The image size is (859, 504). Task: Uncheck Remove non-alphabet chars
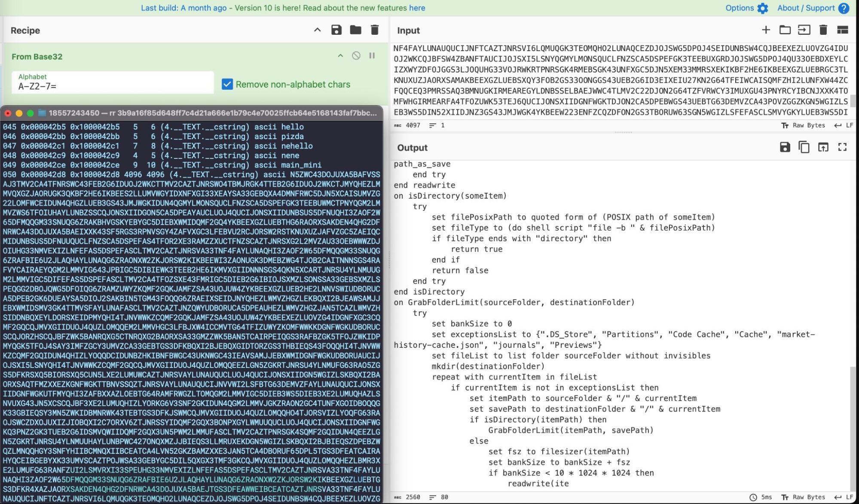click(227, 84)
